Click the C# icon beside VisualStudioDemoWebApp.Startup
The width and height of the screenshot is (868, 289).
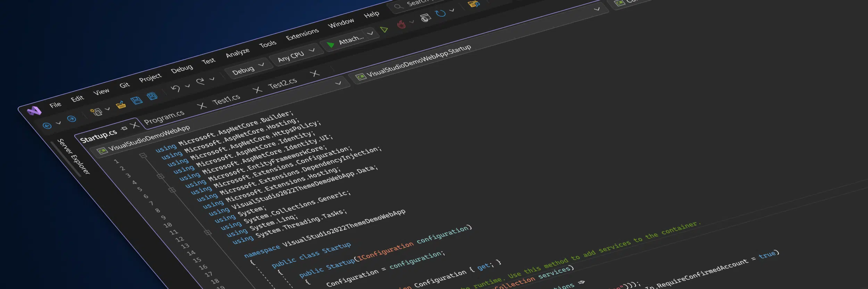[361, 77]
